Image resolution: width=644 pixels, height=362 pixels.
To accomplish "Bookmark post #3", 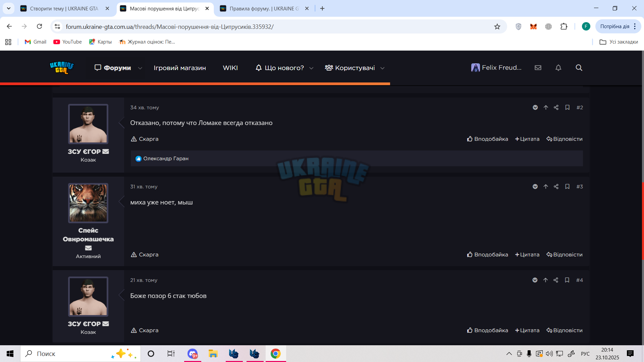I will 567,186.
